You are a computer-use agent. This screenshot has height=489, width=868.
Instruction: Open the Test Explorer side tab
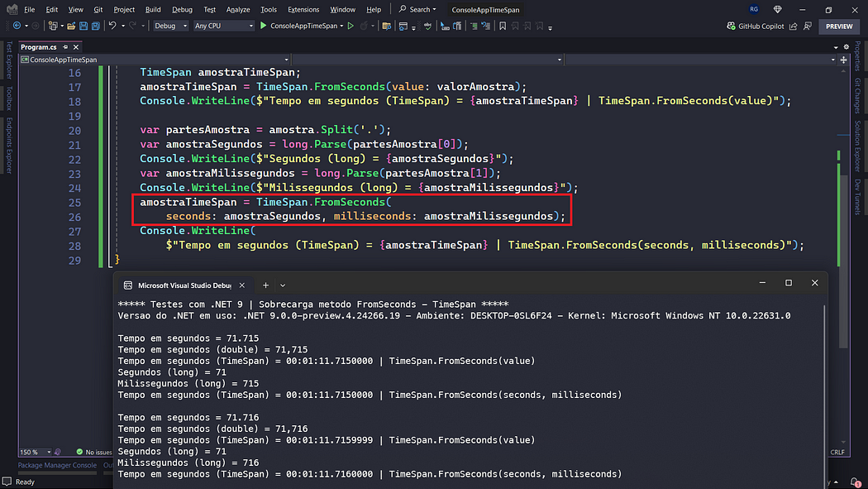(x=9, y=60)
